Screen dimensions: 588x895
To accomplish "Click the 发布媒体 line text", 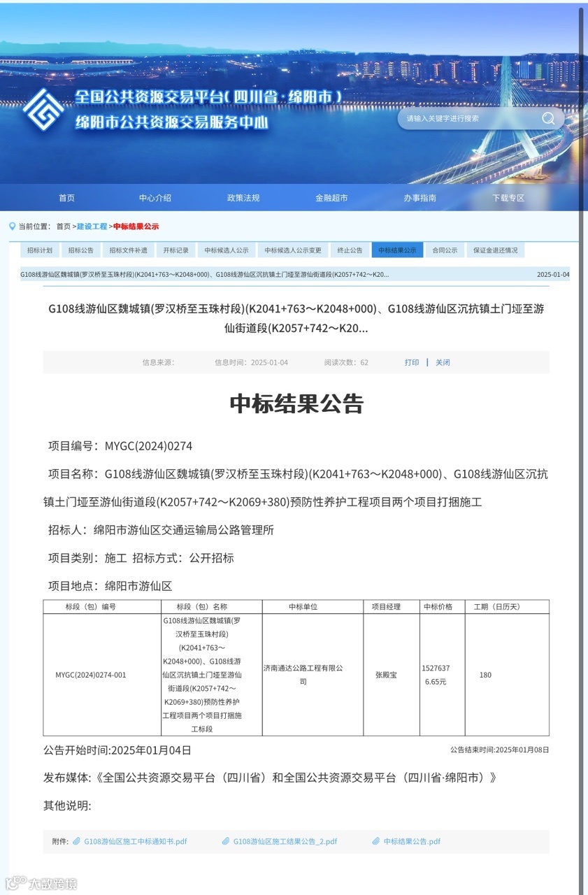I will click(x=270, y=778).
